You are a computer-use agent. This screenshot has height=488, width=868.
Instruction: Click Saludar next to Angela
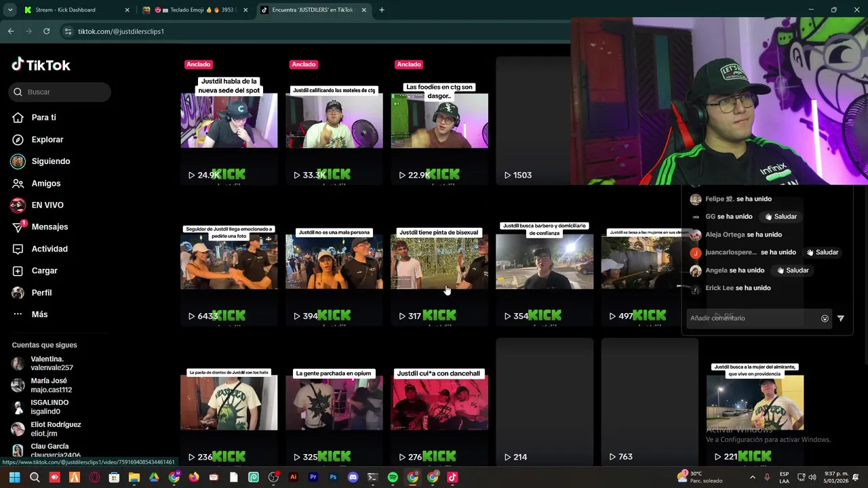tap(792, 270)
